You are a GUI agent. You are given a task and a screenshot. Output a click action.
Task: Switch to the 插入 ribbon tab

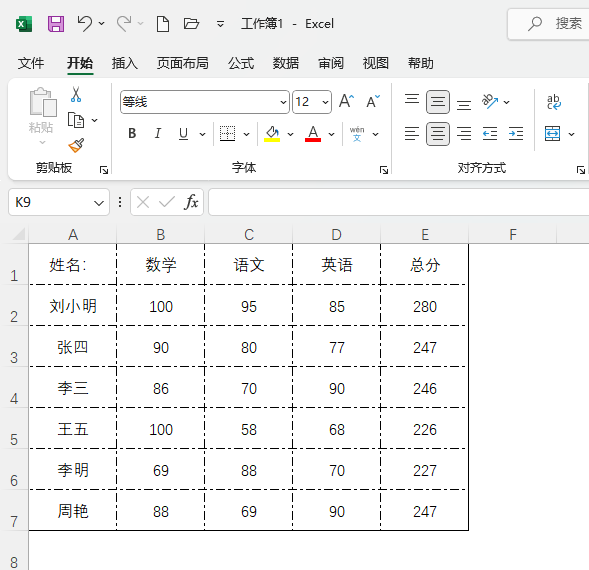pos(125,63)
